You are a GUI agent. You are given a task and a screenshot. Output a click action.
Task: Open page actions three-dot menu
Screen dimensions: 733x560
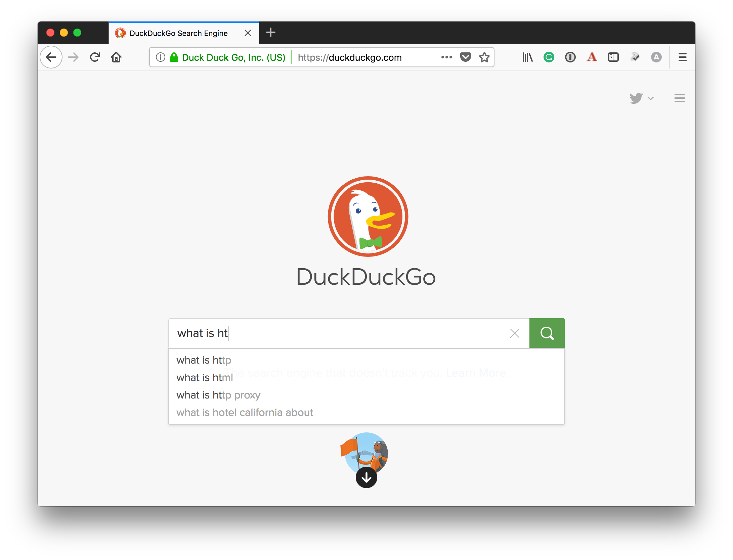pyautogui.click(x=446, y=57)
